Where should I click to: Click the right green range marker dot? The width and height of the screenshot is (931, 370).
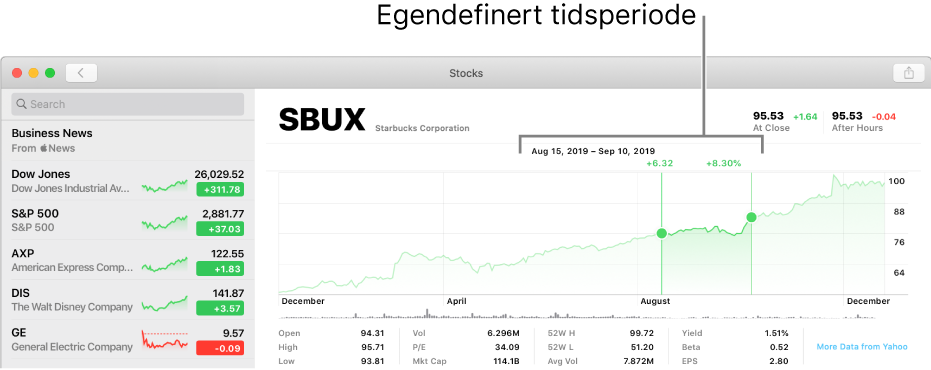tap(751, 217)
